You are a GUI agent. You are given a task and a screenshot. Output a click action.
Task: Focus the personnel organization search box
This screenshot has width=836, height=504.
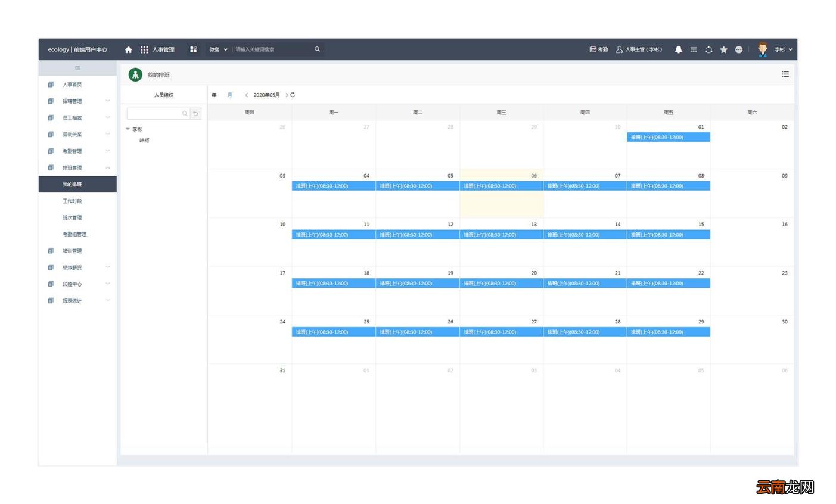pyautogui.click(x=154, y=113)
